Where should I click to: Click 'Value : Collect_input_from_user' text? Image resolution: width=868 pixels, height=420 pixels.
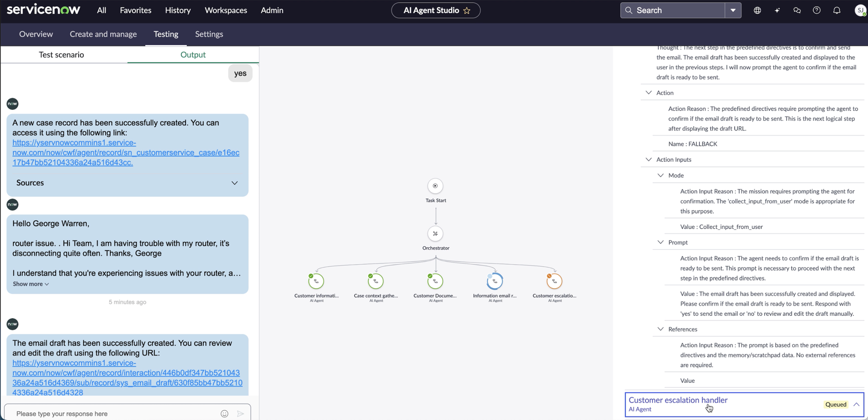[721, 227]
